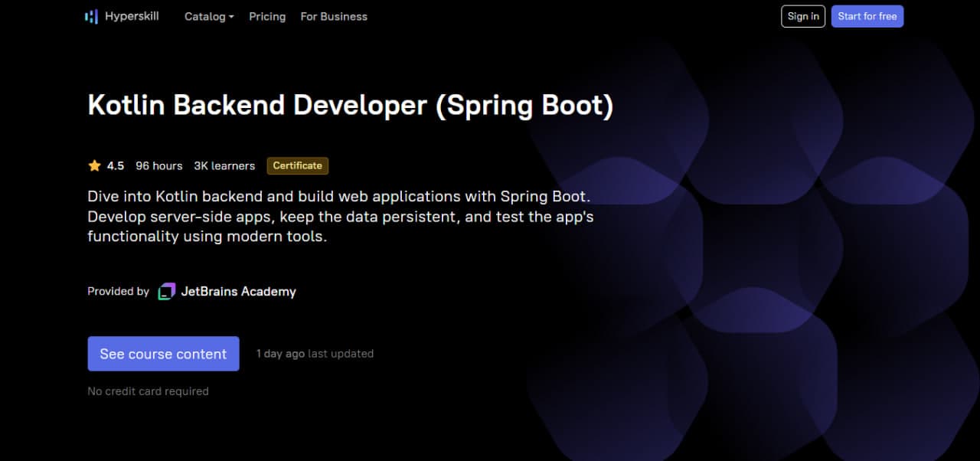980x461 pixels.
Task: Click the 1 day ago last updated text
Action: point(315,354)
